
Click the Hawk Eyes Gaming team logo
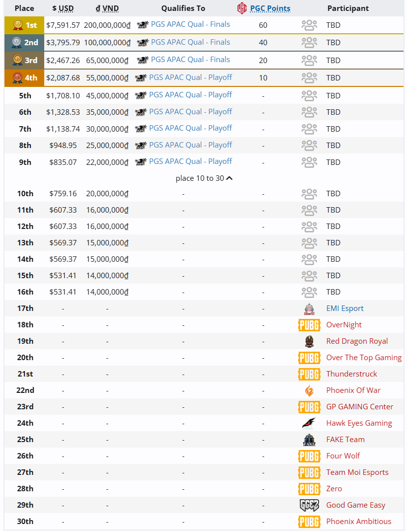[x=309, y=423]
